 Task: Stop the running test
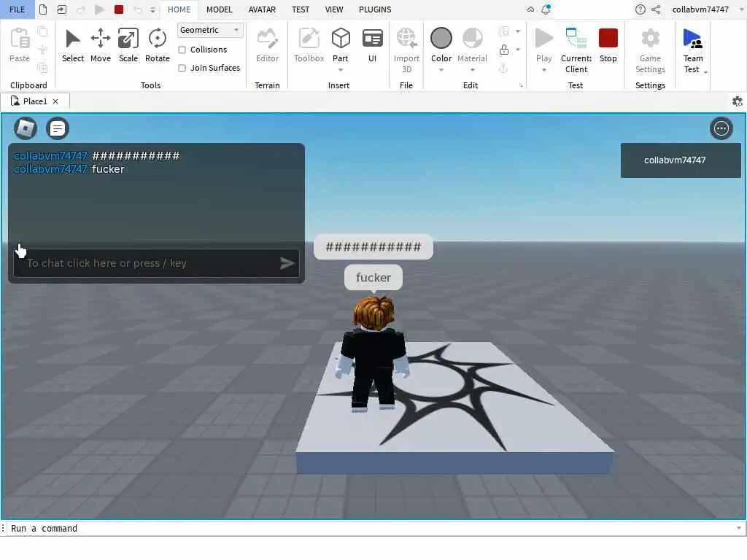(608, 45)
